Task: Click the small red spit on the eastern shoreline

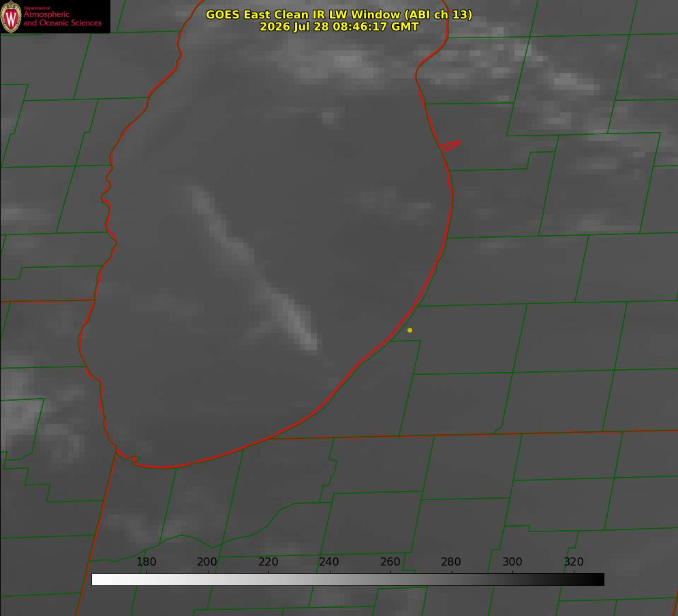Action: [450, 146]
